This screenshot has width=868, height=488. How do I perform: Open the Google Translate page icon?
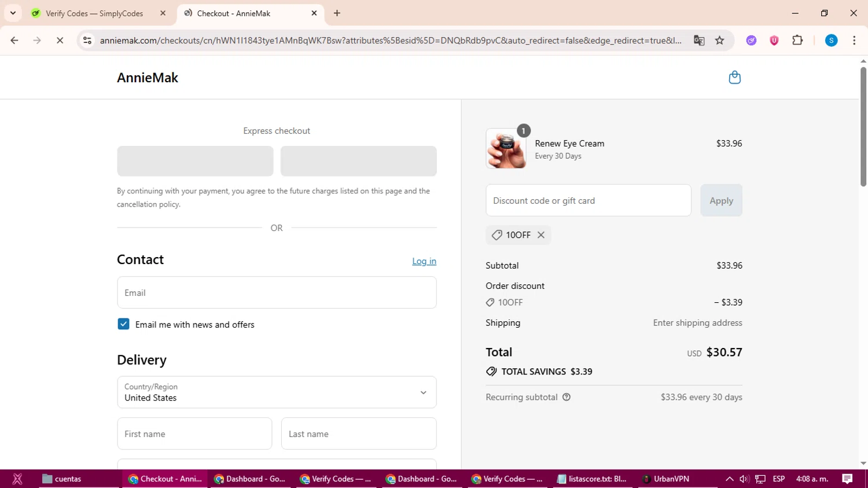click(x=699, y=41)
